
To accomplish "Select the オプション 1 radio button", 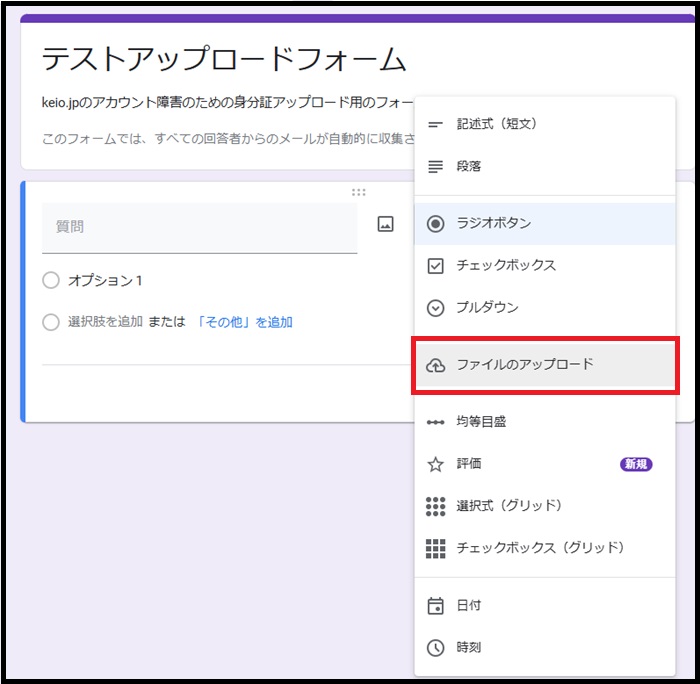I will 51,281.
